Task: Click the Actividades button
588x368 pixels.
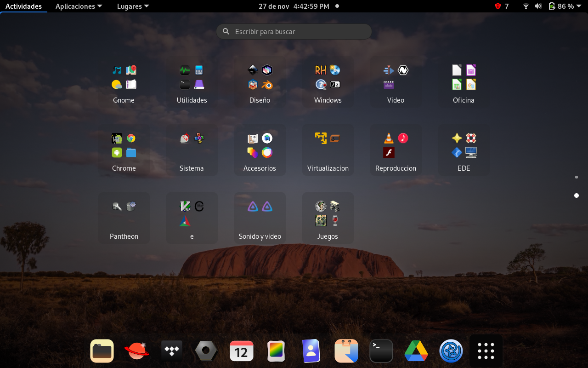Action: (23, 6)
